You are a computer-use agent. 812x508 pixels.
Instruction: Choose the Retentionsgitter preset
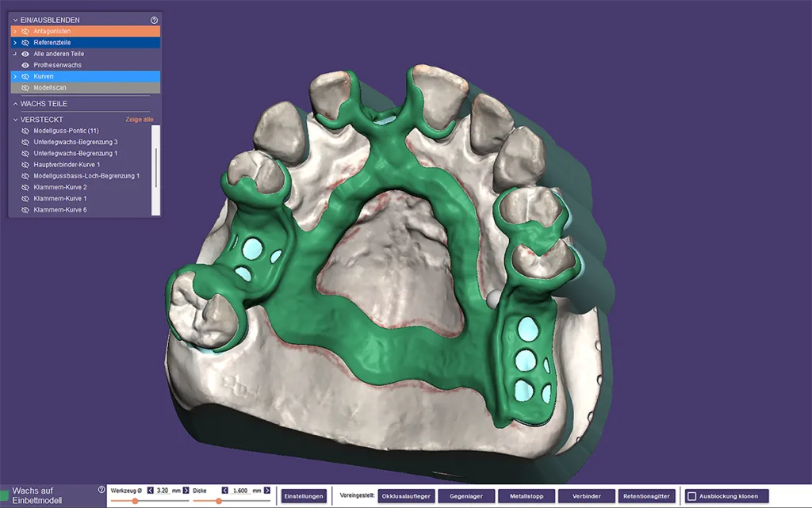[x=646, y=496]
